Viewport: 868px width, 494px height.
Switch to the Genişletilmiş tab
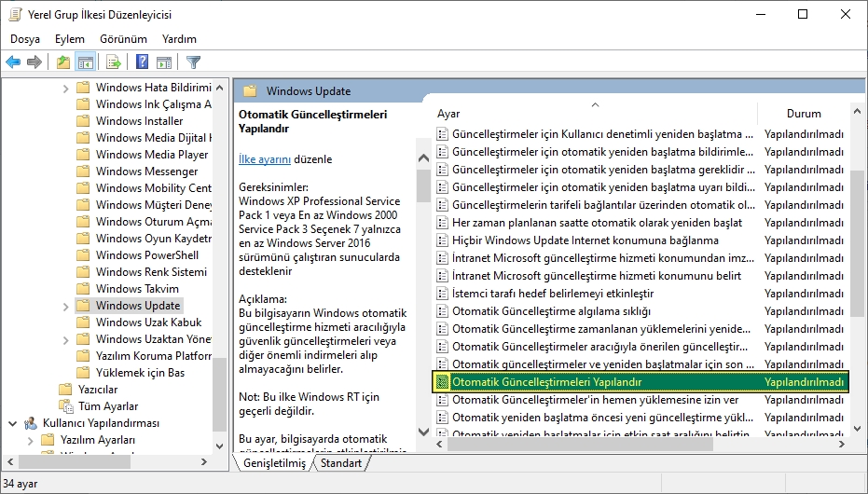pos(274,463)
